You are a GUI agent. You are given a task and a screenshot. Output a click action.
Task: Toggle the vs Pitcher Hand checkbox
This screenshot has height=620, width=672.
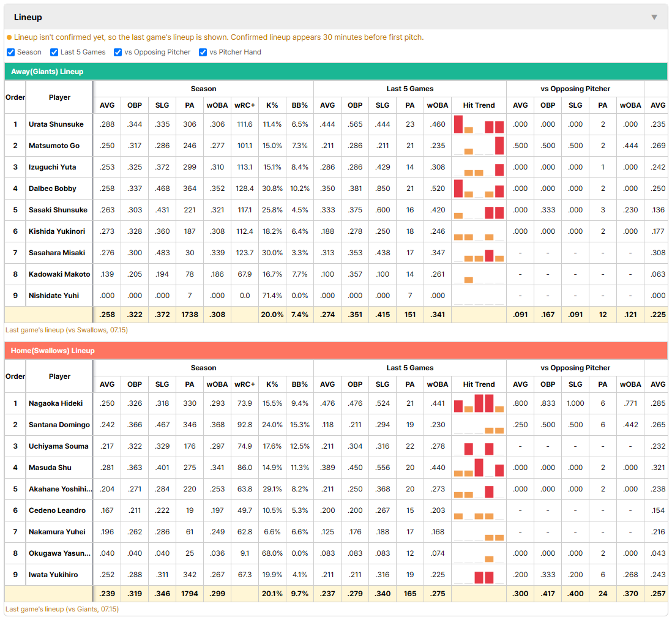(x=203, y=52)
